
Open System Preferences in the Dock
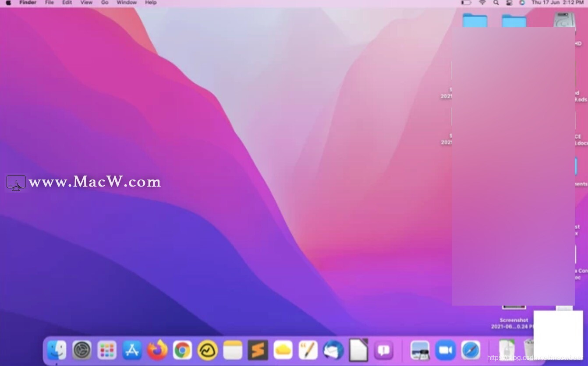[82, 350]
